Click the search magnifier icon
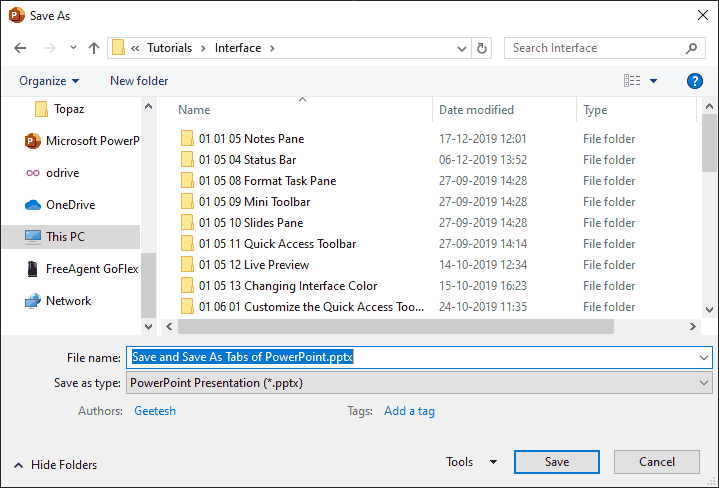 tap(691, 48)
